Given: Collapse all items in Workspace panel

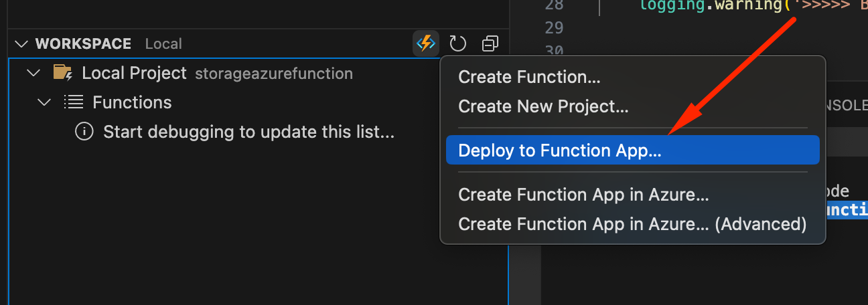Looking at the screenshot, I should [490, 44].
